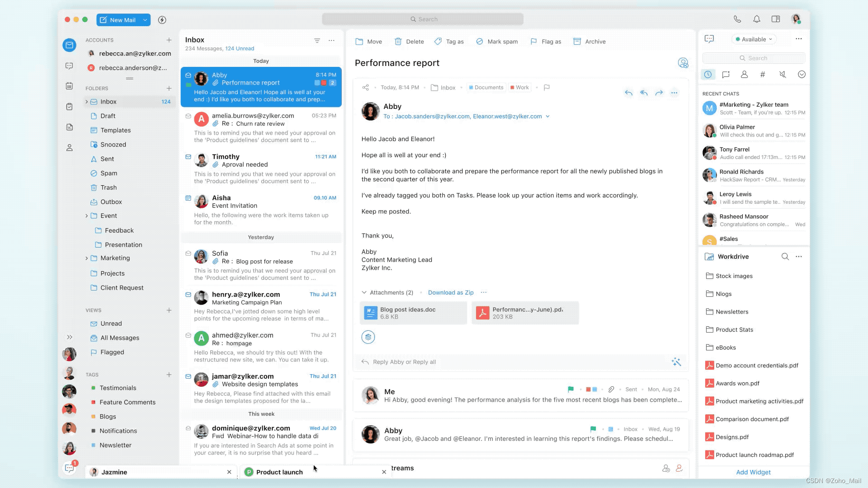Toggle the Flagged view filter
This screenshot has width=868, height=488.
tap(112, 352)
